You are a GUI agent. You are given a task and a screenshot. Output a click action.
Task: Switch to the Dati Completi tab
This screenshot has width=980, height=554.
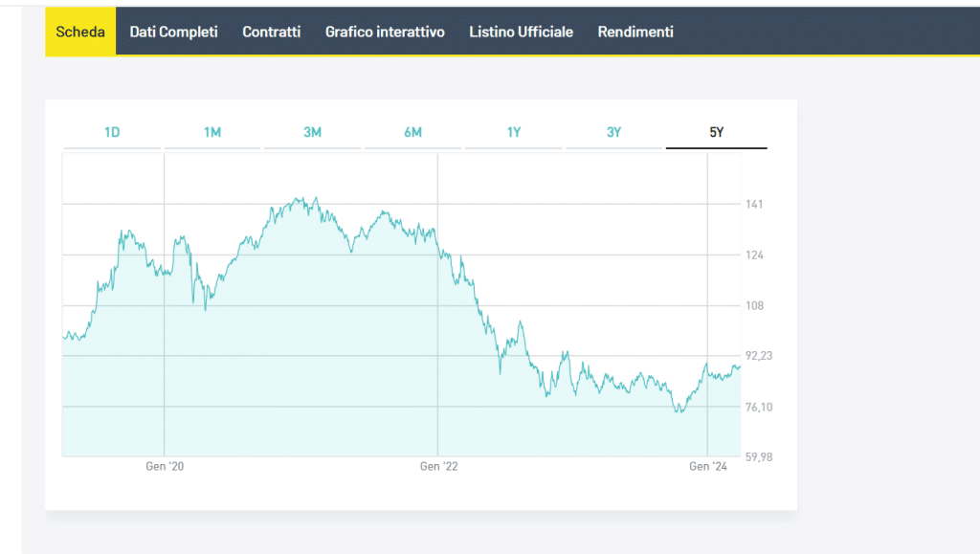(x=173, y=32)
